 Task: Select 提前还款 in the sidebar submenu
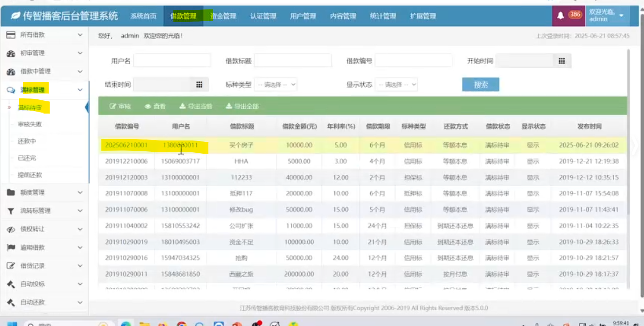[30, 175]
